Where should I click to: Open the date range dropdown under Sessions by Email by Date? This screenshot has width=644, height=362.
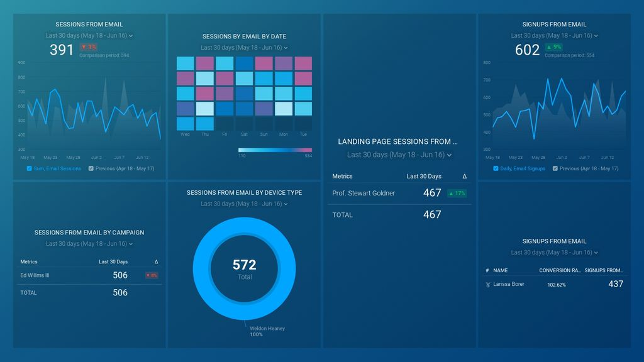(244, 48)
